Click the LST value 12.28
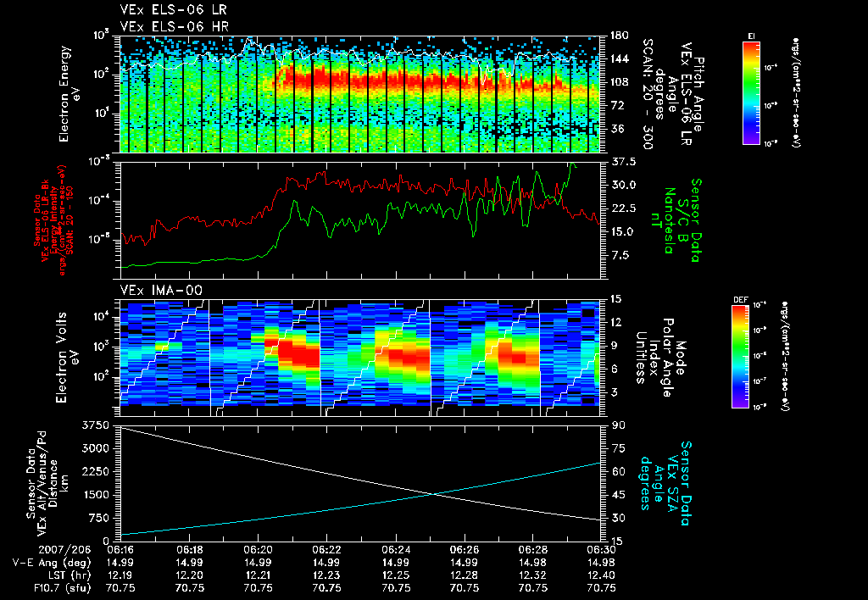 click(x=465, y=575)
